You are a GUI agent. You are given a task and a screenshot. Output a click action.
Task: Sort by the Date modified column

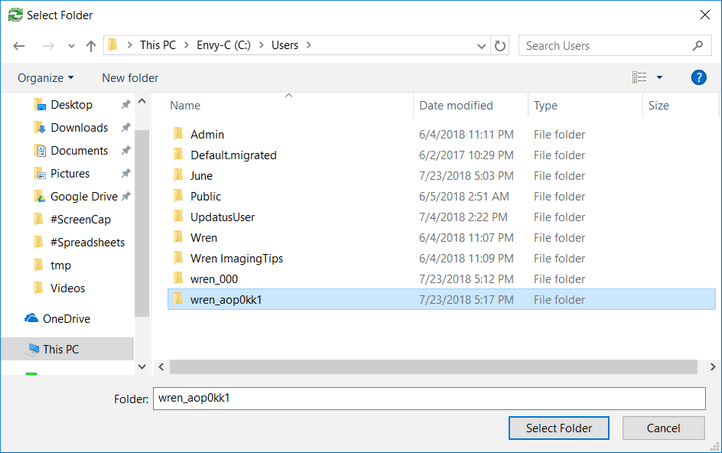point(458,105)
